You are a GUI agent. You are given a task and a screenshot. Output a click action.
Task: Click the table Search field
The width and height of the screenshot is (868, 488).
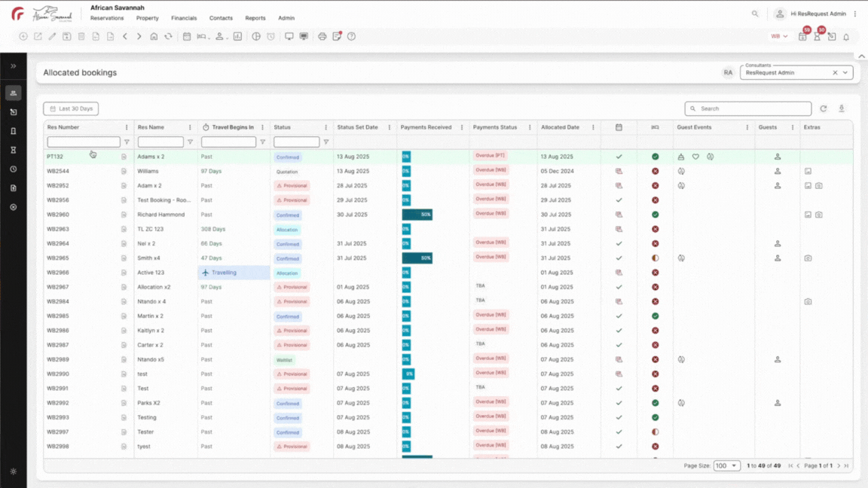pyautogui.click(x=748, y=109)
